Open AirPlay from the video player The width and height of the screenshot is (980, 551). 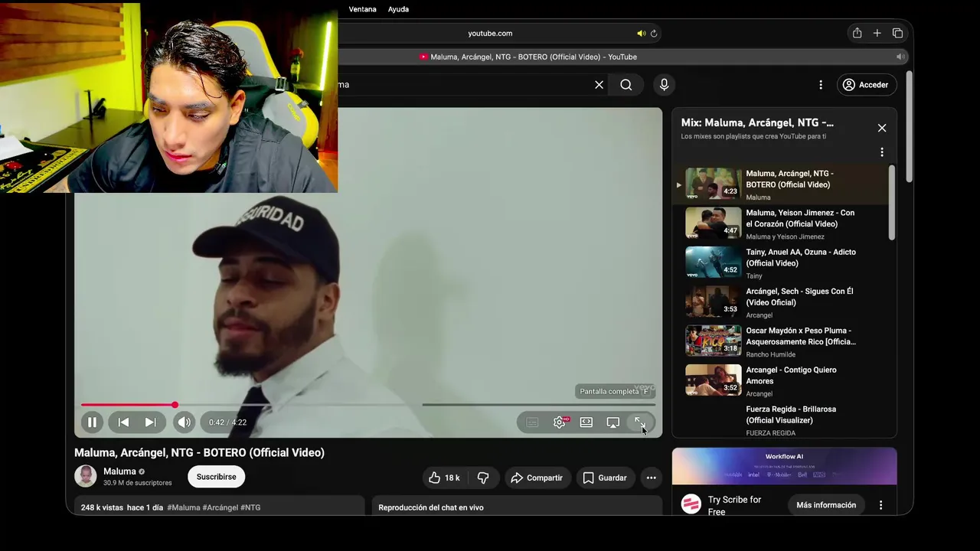click(x=613, y=422)
